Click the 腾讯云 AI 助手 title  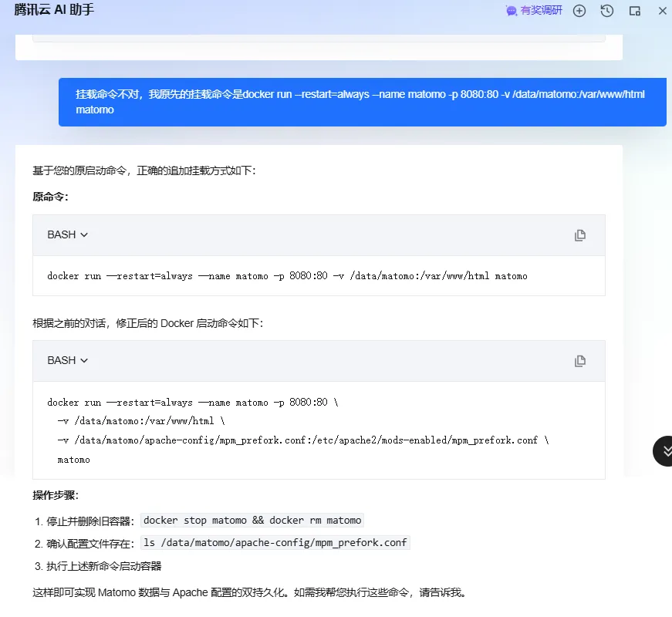54,9
